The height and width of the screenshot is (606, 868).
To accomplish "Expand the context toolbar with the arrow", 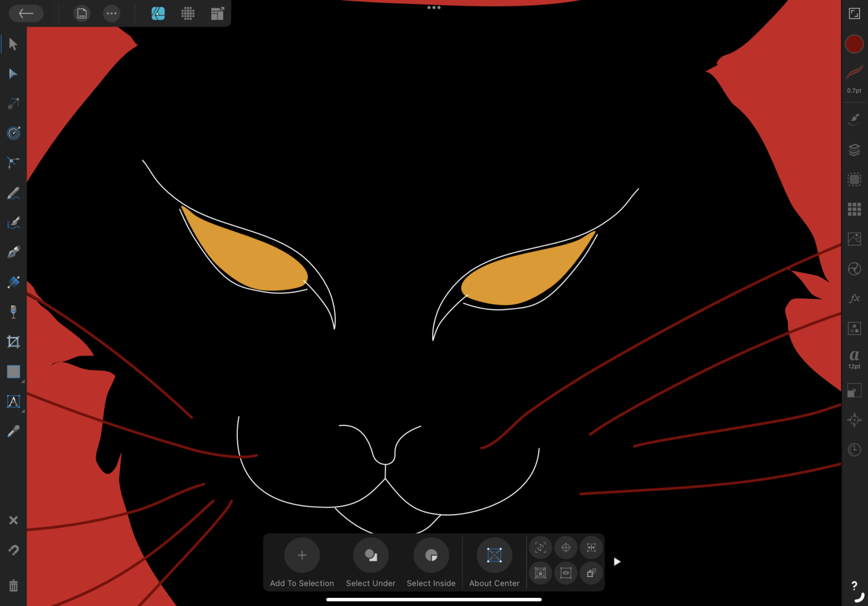I will (617, 561).
